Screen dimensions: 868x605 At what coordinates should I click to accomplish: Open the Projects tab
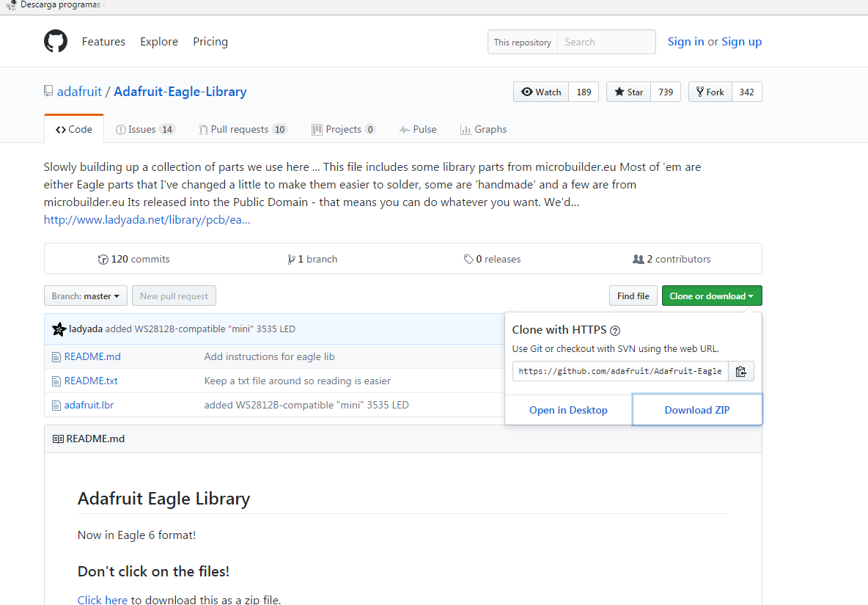[x=343, y=129]
